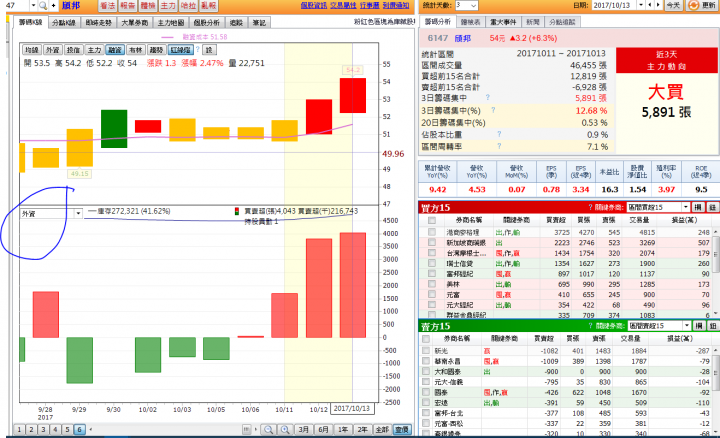Screen dimensions: 720x438
Task: Click 今天 today button
Action: (x=673, y=5)
